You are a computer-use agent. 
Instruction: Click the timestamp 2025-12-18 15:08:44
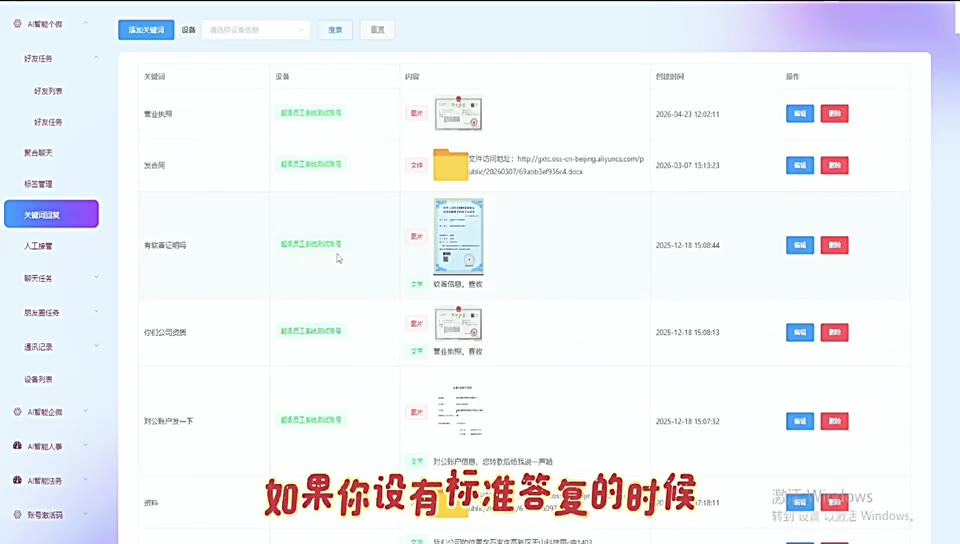coord(688,245)
